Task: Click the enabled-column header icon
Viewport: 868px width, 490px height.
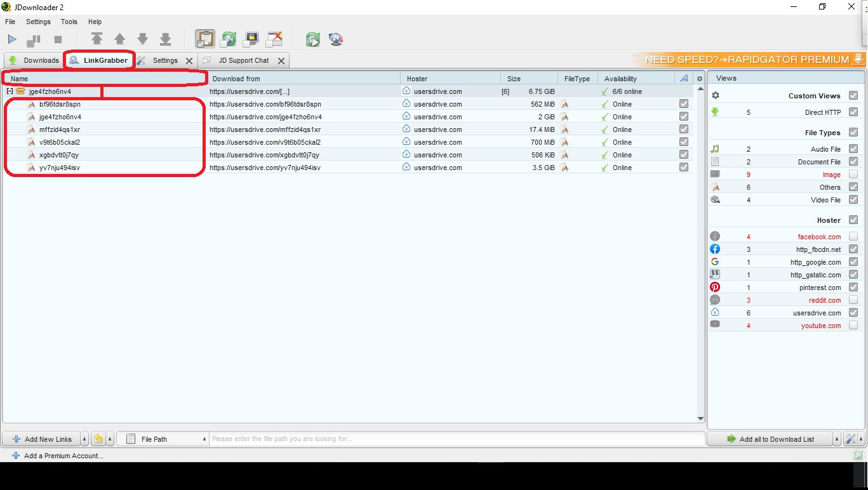Action: pyautogui.click(x=684, y=79)
